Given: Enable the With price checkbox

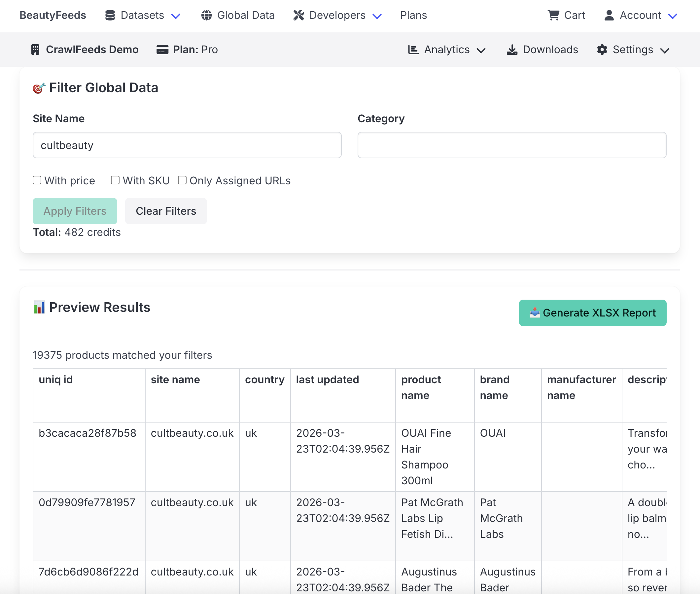Looking at the screenshot, I should (37, 180).
